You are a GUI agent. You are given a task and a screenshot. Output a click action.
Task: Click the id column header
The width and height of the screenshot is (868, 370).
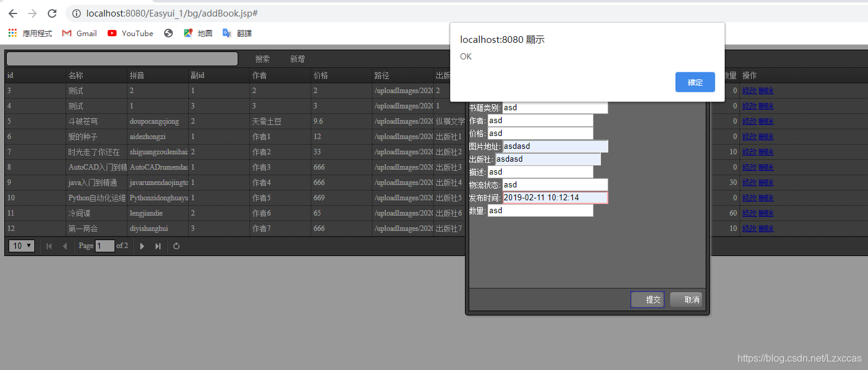(x=35, y=75)
